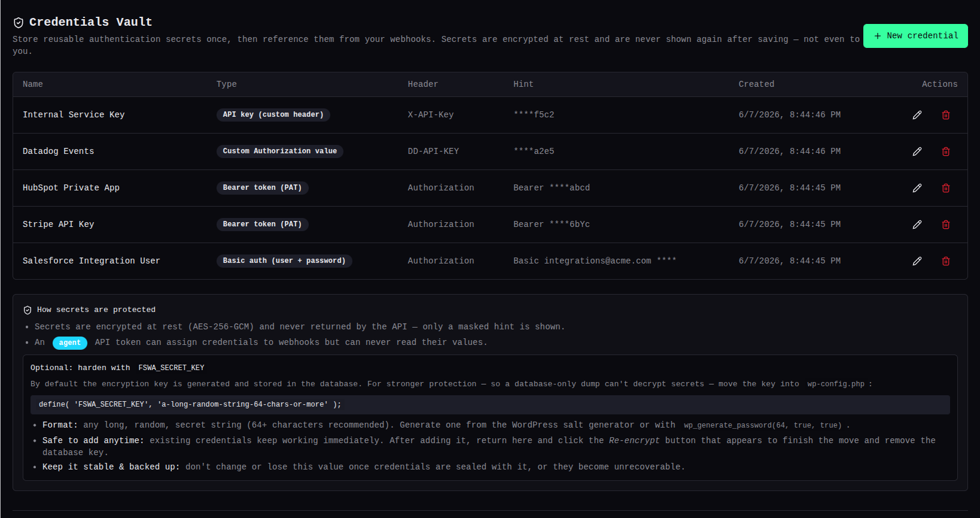Click the DD-API-KEY header value
This screenshot has height=518, width=980.
pyautogui.click(x=434, y=152)
